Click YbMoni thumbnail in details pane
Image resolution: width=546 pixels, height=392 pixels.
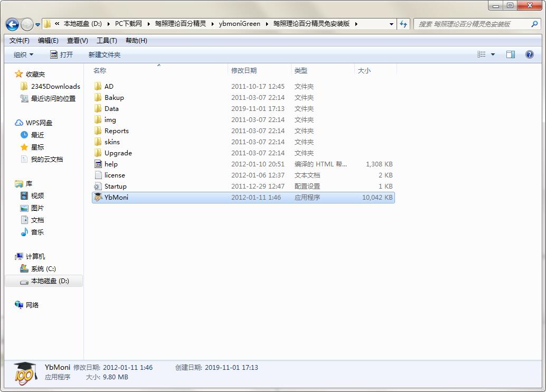(25, 373)
